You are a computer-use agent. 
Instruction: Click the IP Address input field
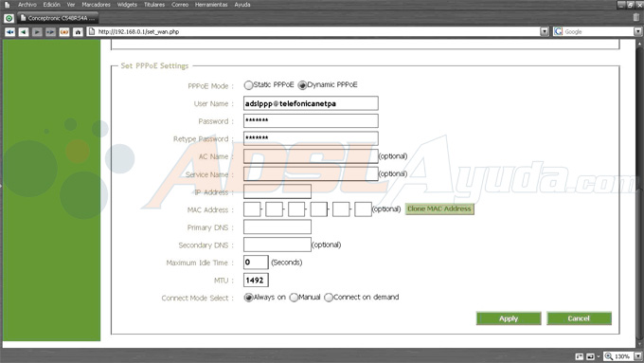click(277, 191)
